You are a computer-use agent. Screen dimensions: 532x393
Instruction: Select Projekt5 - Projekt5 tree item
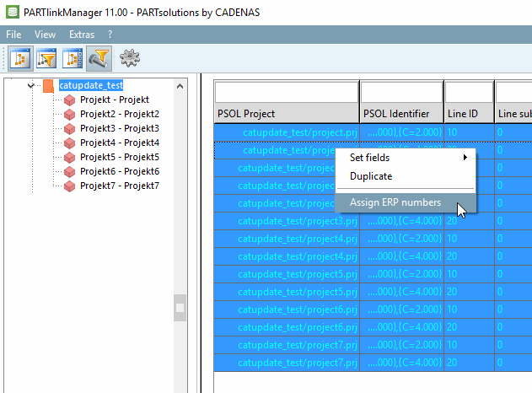[x=120, y=157]
